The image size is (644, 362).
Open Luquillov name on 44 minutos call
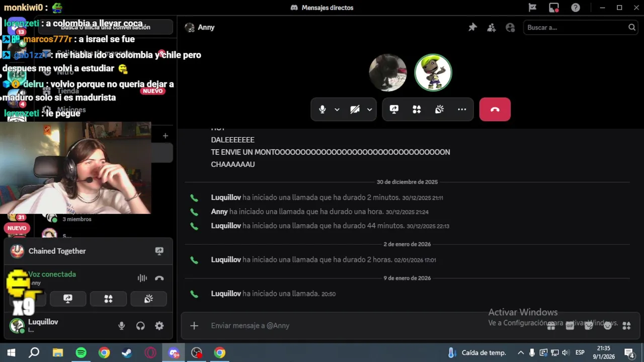click(x=226, y=226)
